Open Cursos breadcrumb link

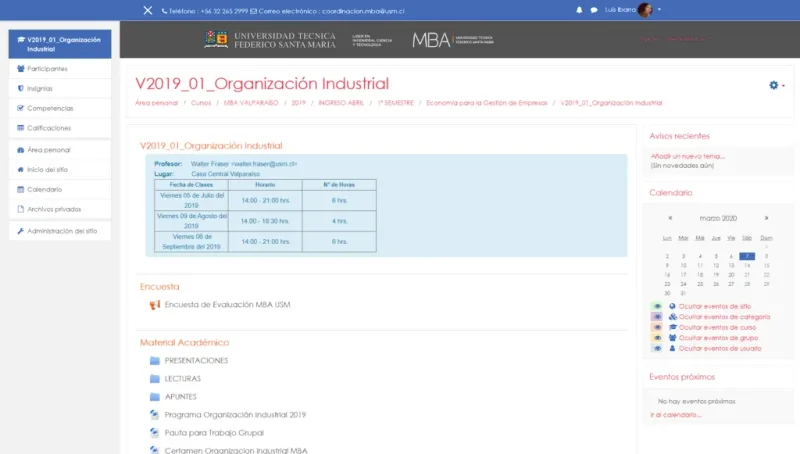point(201,103)
